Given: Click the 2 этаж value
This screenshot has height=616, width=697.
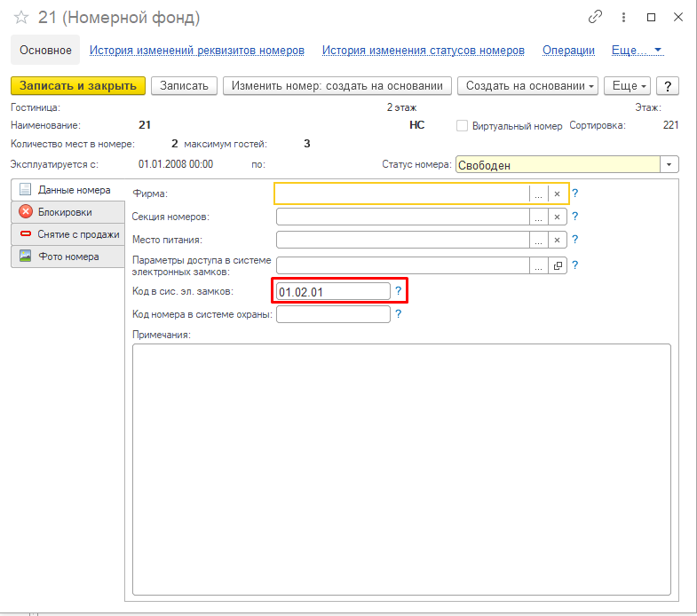Looking at the screenshot, I should point(401,107).
